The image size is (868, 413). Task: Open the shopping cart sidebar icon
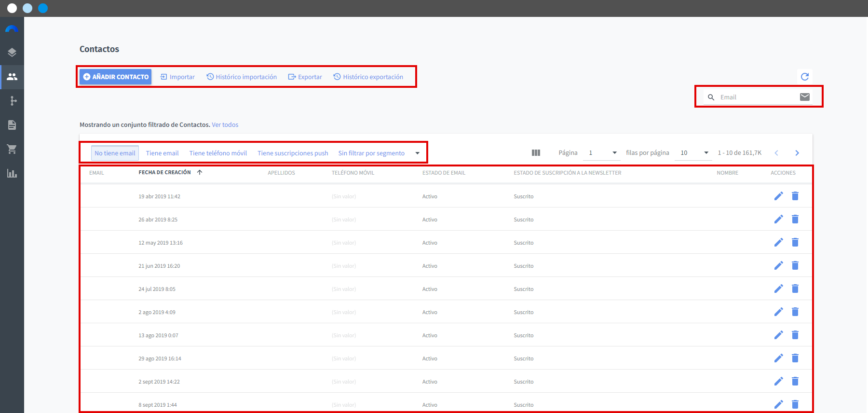[12, 149]
